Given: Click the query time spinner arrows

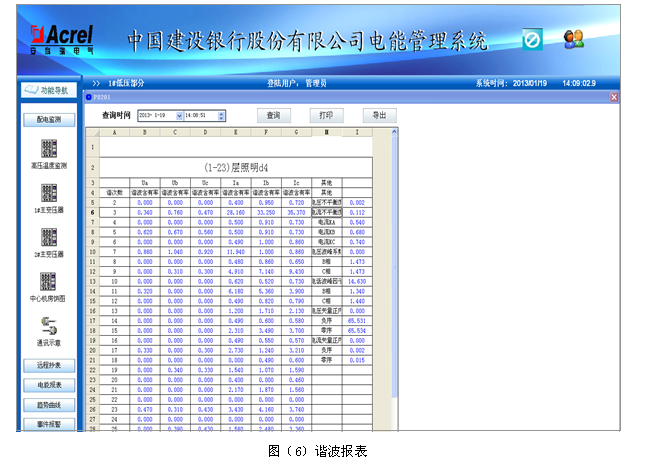Looking at the screenshot, I should [x=221, y=116].
